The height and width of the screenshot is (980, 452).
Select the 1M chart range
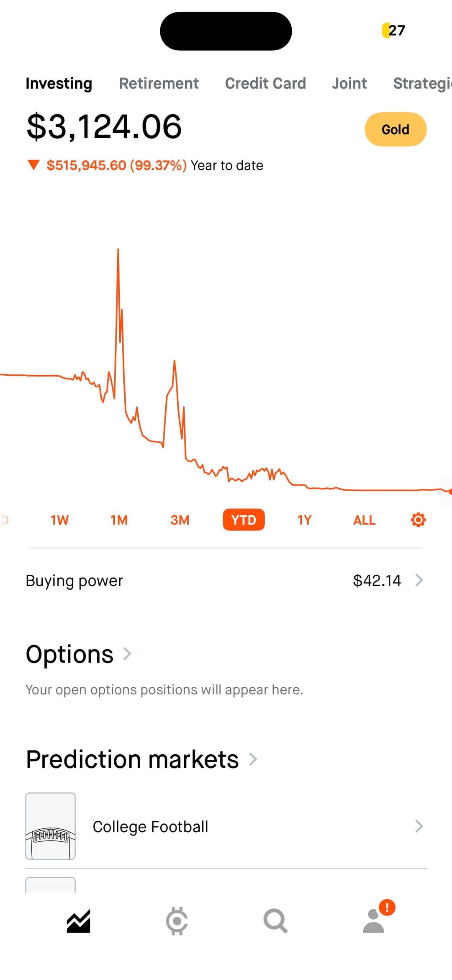[x=119, y=520]
